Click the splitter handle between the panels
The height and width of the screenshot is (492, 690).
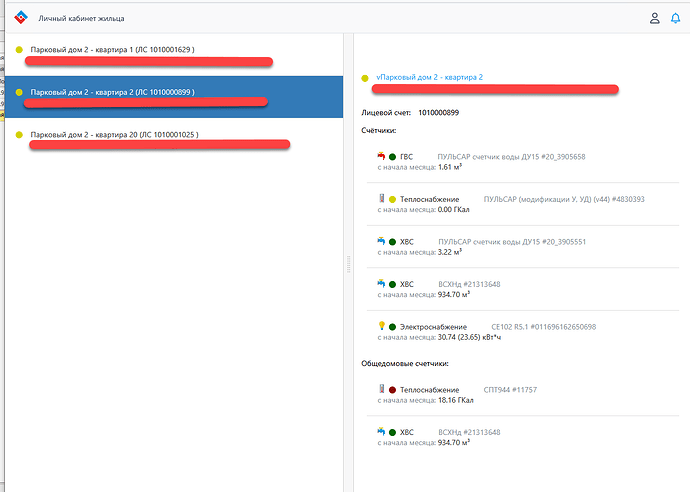pos(348,264)
